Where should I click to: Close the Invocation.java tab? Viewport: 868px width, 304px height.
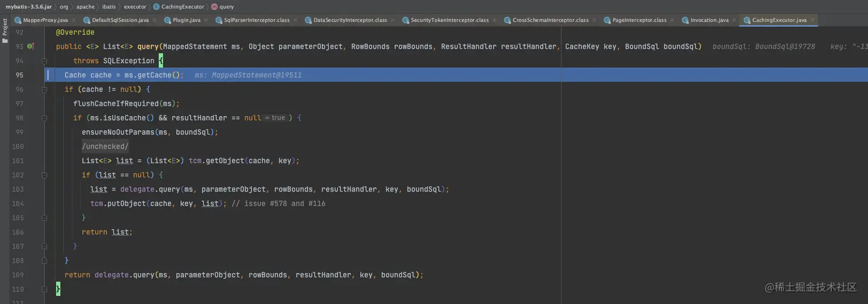735,20
